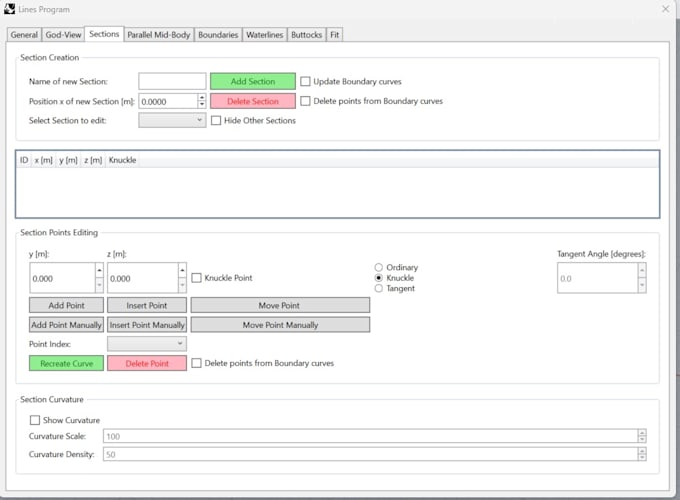Click the Curvature Density field
The height and width of the screenshot is (500, 680).
[370, 454]
